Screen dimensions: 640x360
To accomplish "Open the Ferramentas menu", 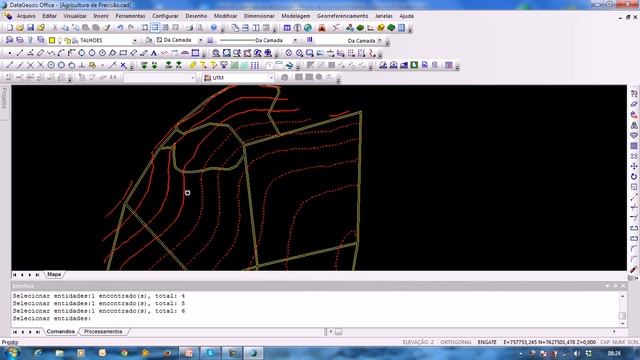I will pos(130,16).
